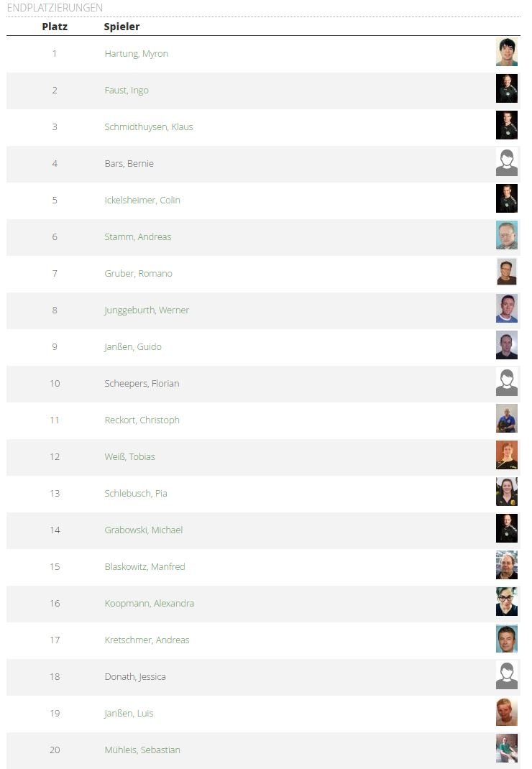Click the Junggeburth, Werner link
The width and height of the screenshot is (532, 769).
[x=147, y=310]
